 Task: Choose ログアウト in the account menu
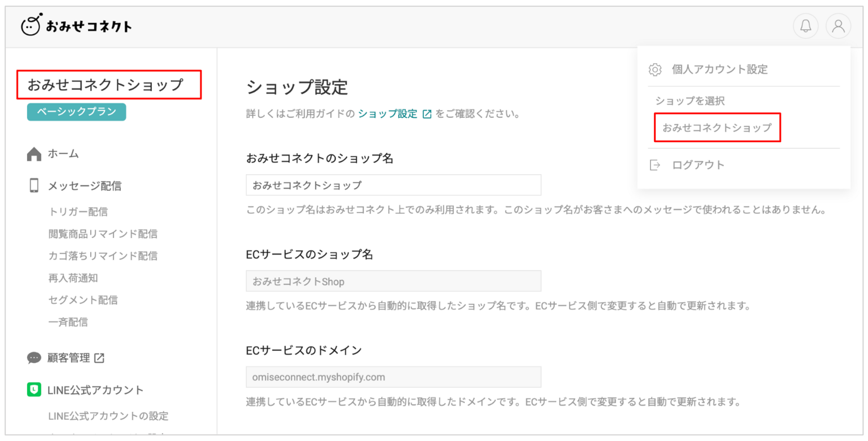(698, 165)
